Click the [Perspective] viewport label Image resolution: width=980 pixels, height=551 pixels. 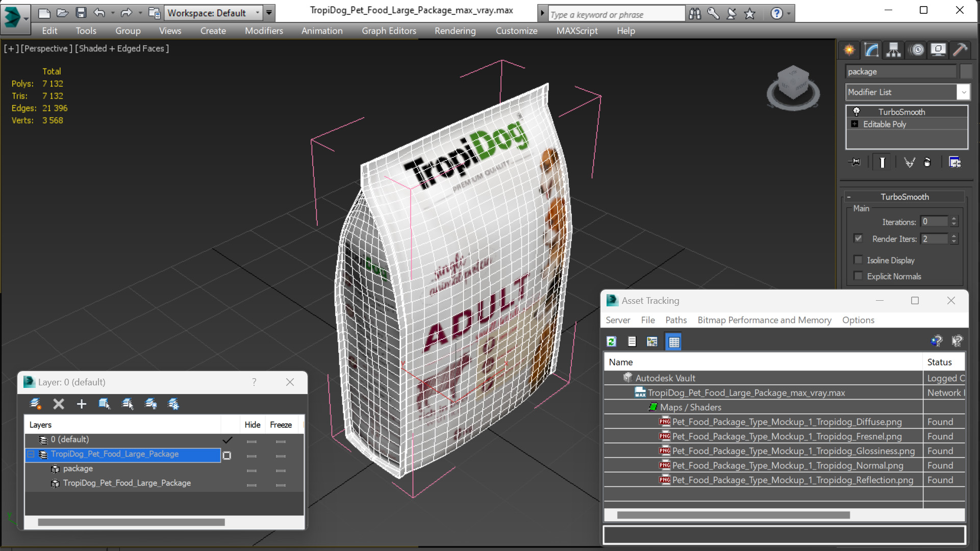(x=46, y=48)
